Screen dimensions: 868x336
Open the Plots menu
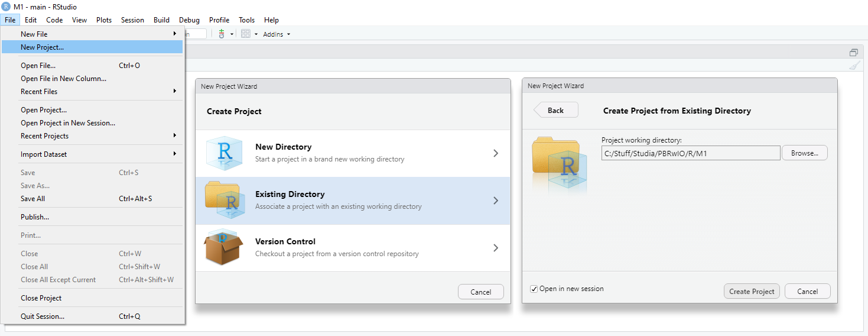coord(104,20)
